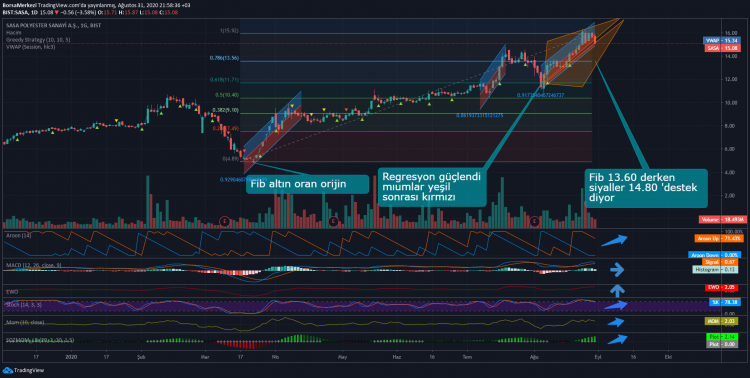Select the Hacim volume legend entry
Image resolution: width=750 pixels, height=378 pixels.
(13, 33)
